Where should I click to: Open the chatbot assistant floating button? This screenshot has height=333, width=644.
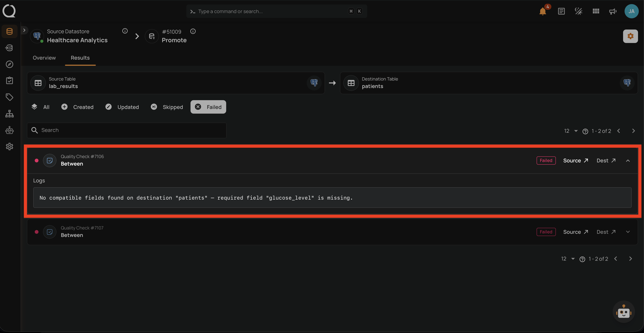coord(623,312)
